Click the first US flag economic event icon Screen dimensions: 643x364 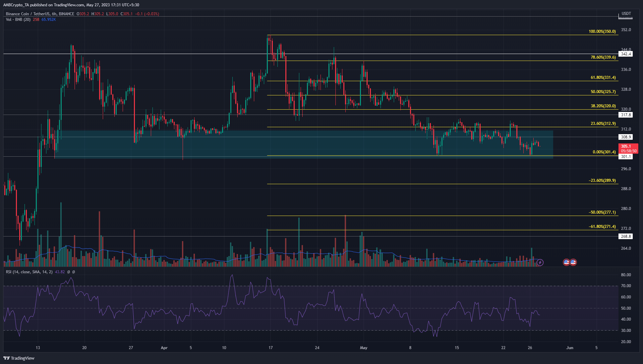(x=566, y=262)
